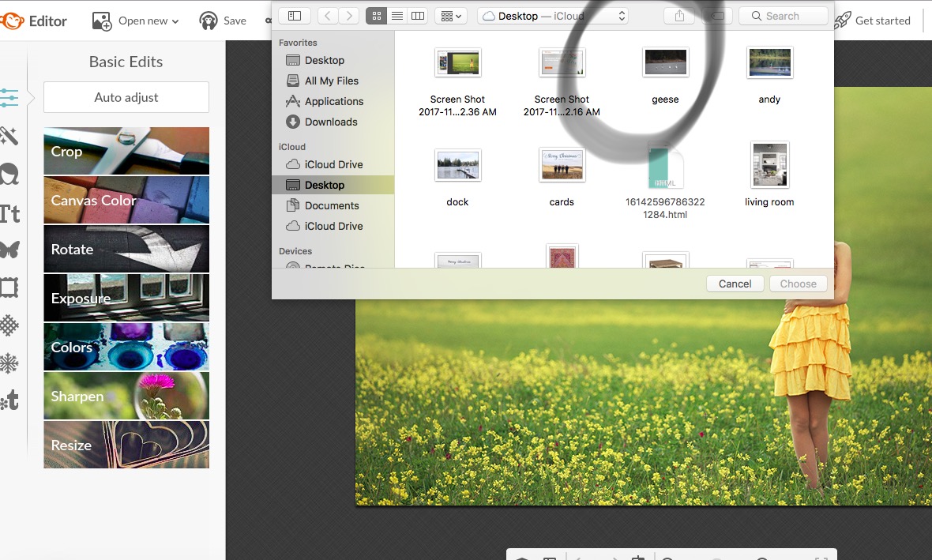
Task: Click the Choose button
Action: click(799, 284)
